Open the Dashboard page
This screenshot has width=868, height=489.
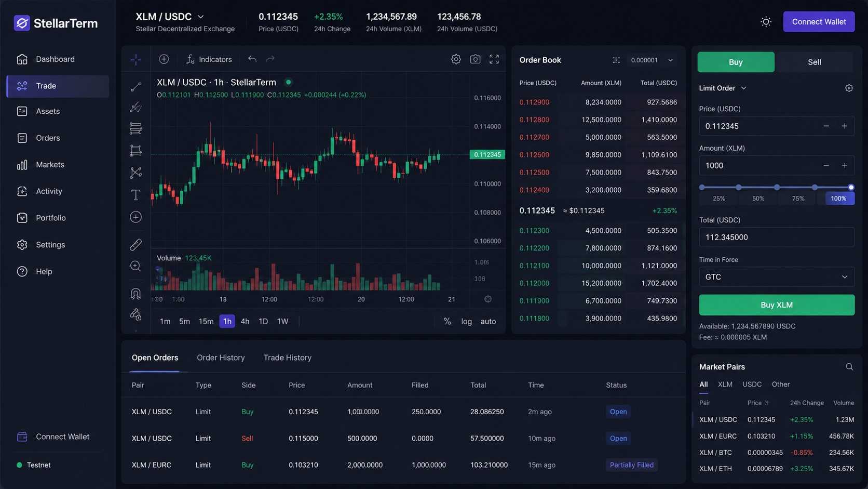[x=58, y=59]
